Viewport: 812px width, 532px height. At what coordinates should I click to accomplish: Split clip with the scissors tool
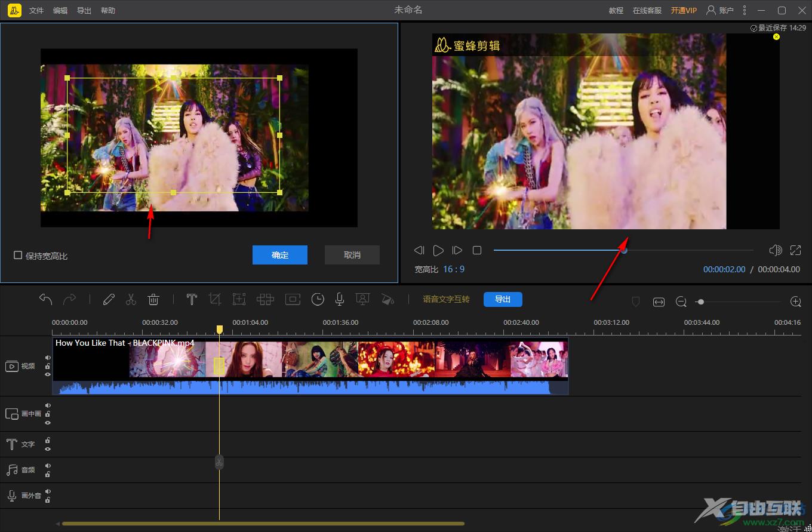pos(131,299)
